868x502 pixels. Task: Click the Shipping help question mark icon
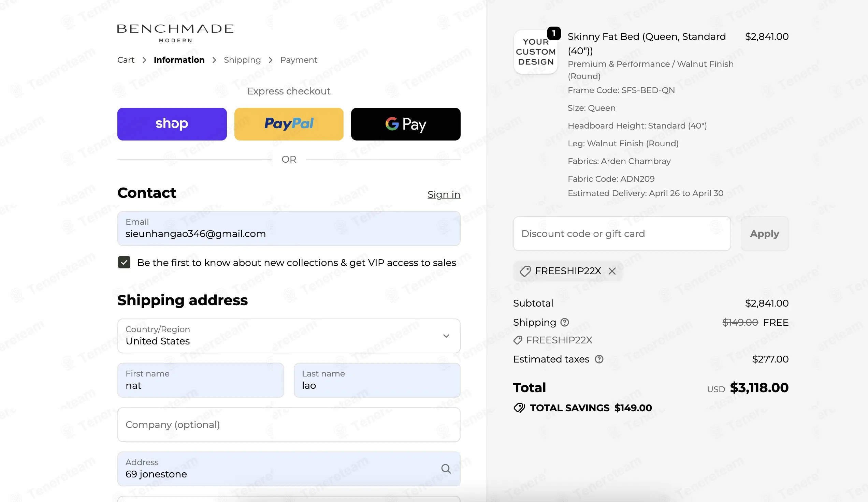pyautogui.click(x=565, y=322)
